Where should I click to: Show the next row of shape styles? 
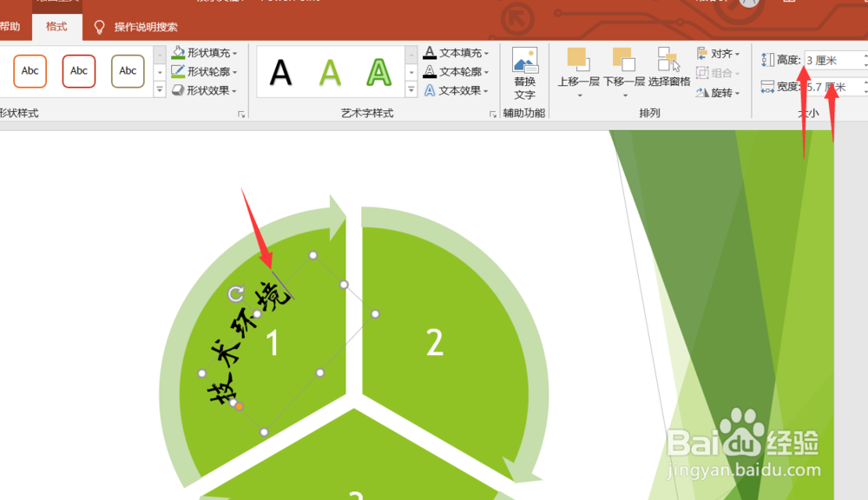click(160, 73)
